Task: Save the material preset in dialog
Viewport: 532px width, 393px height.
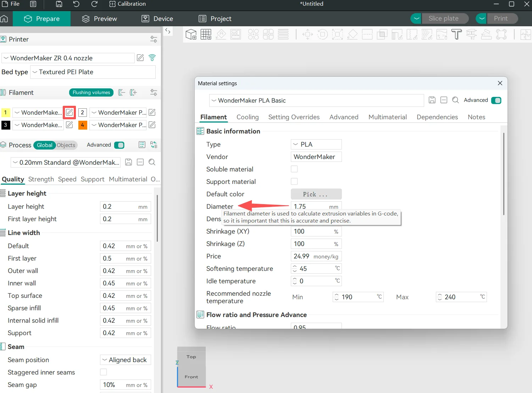Action: click(x=432, y=100)
